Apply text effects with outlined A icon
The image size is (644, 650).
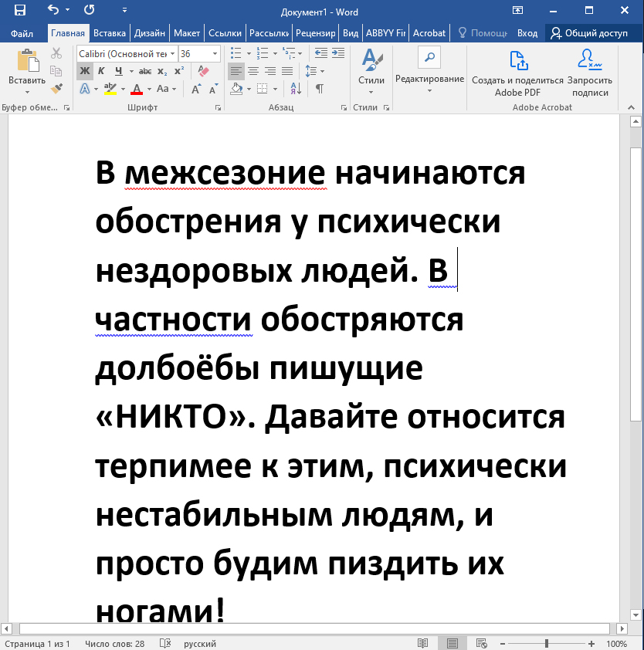click(x=85, y=89)
